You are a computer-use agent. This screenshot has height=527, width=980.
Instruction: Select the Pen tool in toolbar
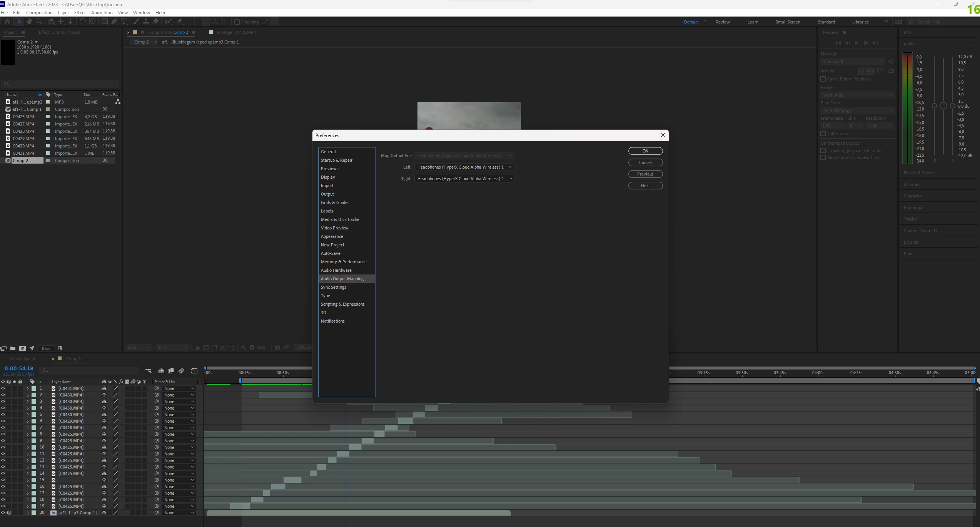point(114,22)
